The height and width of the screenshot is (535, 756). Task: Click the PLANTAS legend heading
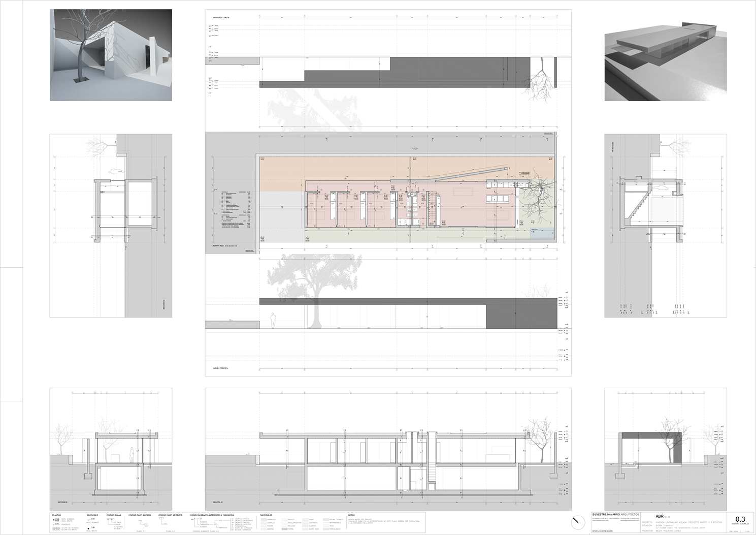pos(57,515)
